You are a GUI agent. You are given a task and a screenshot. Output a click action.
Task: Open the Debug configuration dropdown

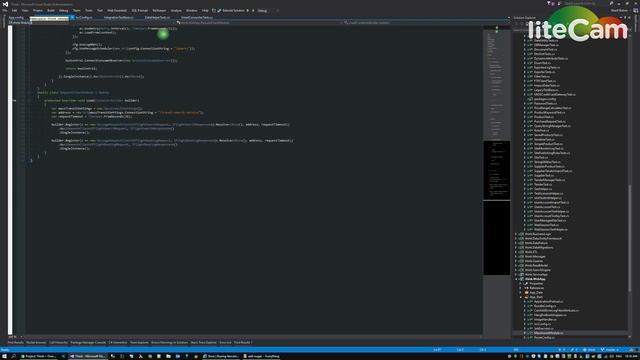point(262,11)
